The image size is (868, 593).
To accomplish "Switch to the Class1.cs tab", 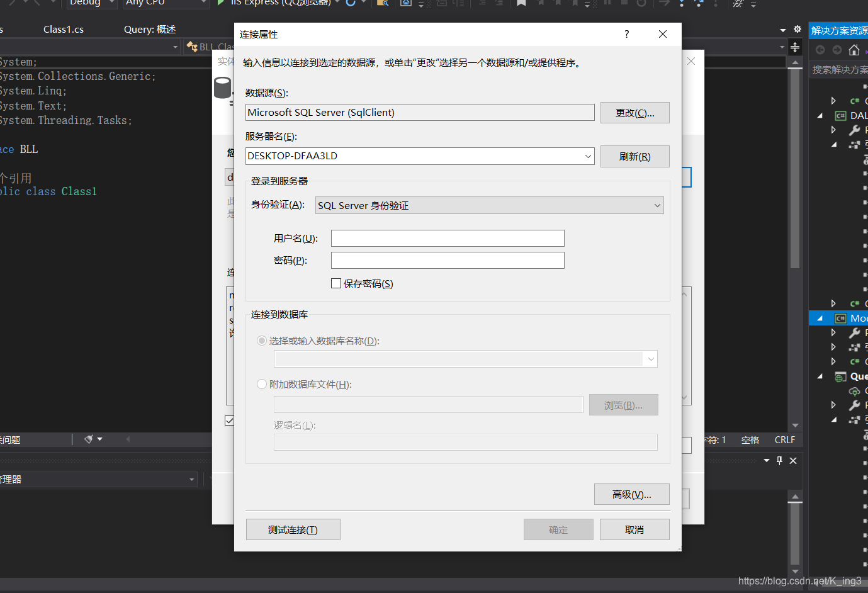I will (x=64, y=29).
